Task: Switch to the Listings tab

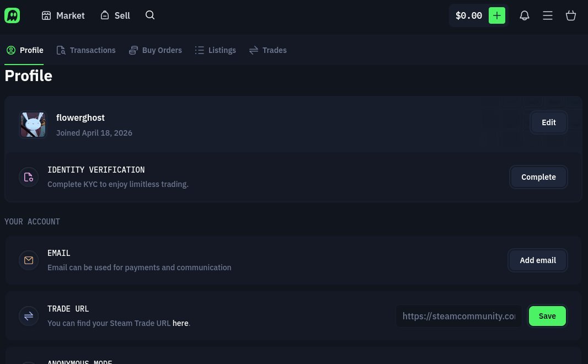Action: [215, 50]
